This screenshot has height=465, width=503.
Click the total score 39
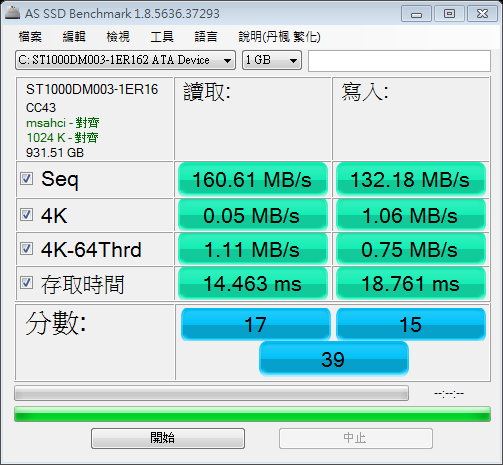point(334,359)
